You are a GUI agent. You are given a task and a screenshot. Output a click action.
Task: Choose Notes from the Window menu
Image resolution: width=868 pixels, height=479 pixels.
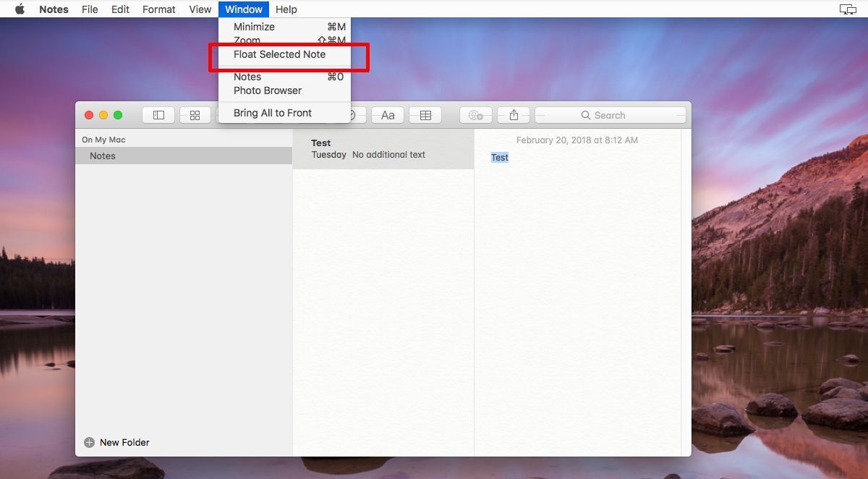pos(247,77)
